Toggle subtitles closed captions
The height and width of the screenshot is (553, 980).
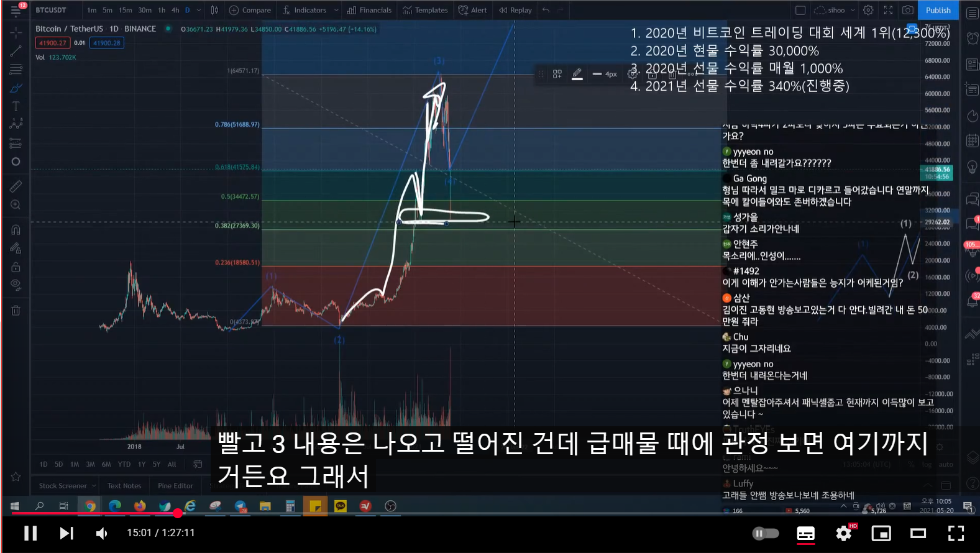(806, 533)
